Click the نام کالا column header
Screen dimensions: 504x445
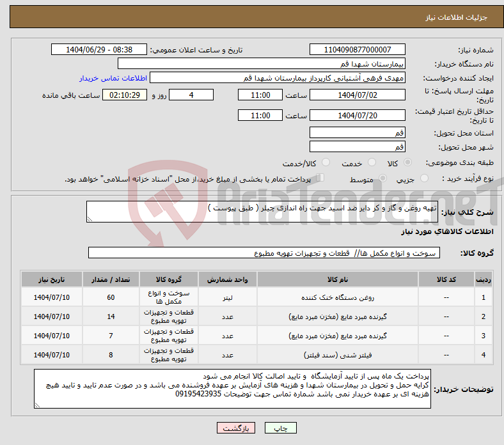pos(337,280)
